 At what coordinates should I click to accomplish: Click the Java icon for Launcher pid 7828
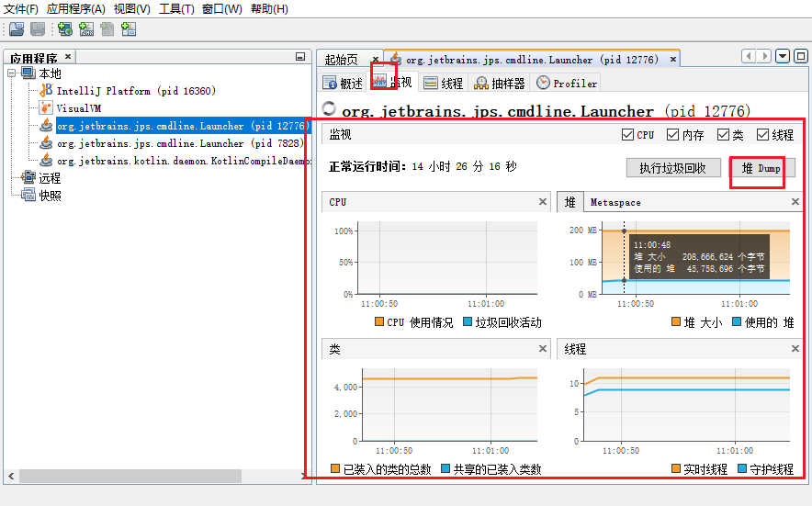[x=46, y=143]
